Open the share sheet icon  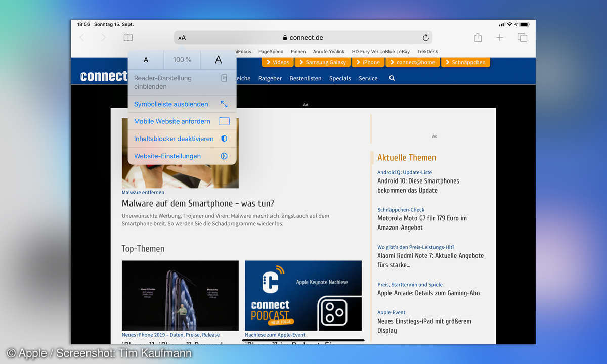478,37
